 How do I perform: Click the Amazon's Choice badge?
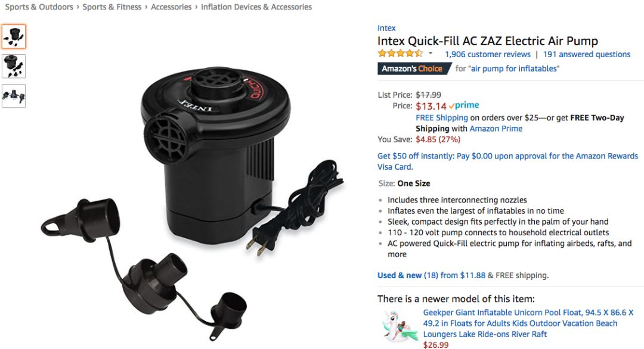point(413,68)
